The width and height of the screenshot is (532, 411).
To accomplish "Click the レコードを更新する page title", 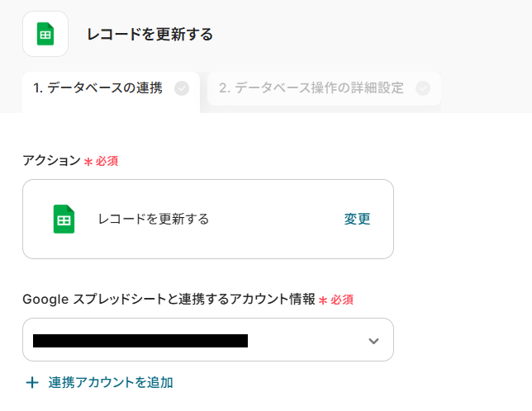I will [150, 34].
